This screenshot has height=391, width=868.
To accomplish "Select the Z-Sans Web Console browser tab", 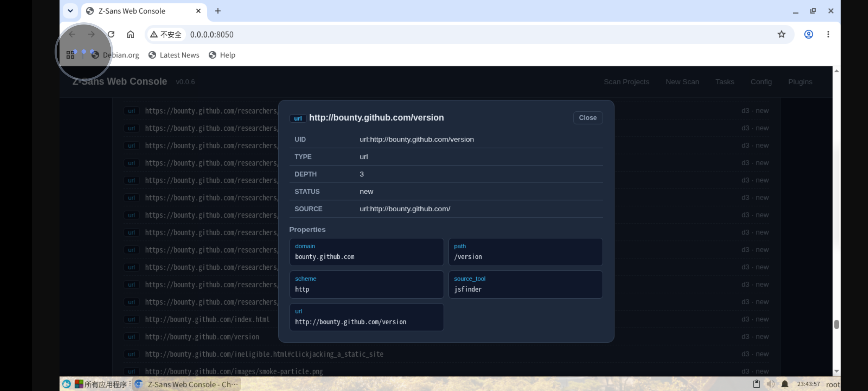I will [144, 11].
